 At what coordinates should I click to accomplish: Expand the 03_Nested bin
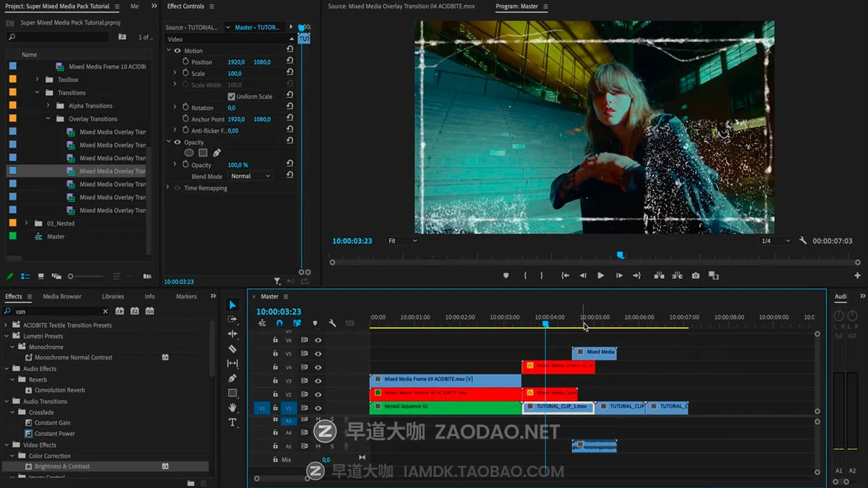27,223
